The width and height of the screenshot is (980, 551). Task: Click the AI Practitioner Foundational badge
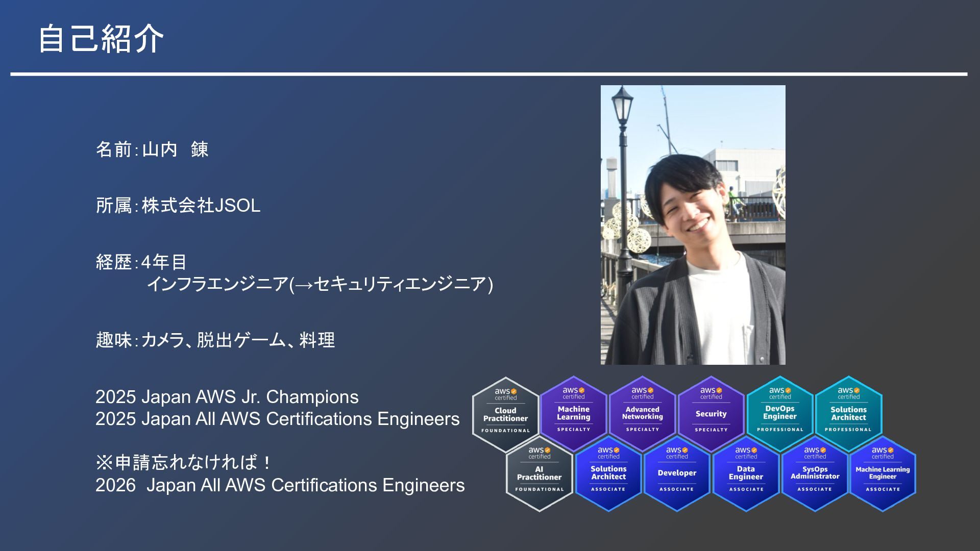(539, 473)
